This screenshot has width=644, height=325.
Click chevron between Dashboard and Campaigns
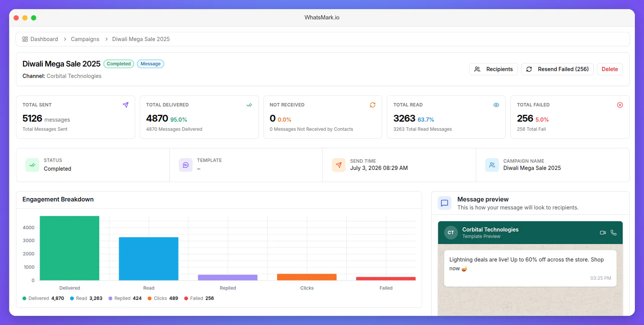point(65,39)
